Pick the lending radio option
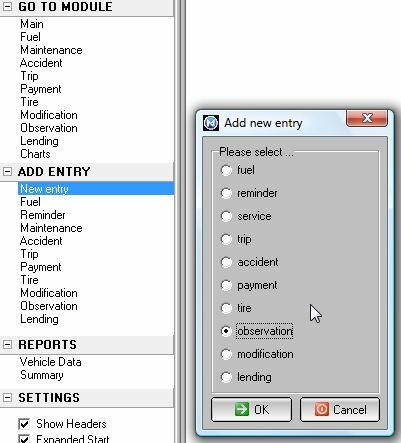 click(x=226, y=377)
